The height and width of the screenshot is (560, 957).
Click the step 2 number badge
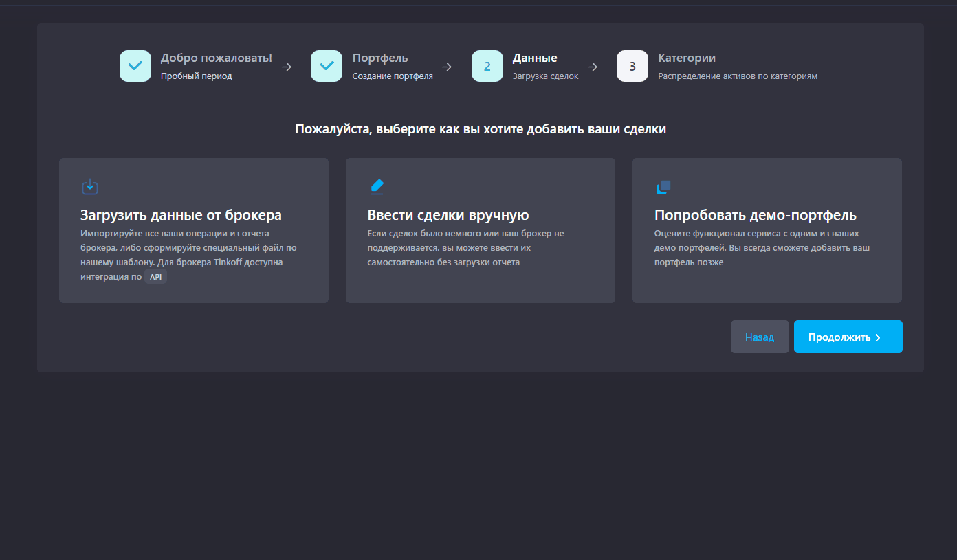(x=487, y=66)
